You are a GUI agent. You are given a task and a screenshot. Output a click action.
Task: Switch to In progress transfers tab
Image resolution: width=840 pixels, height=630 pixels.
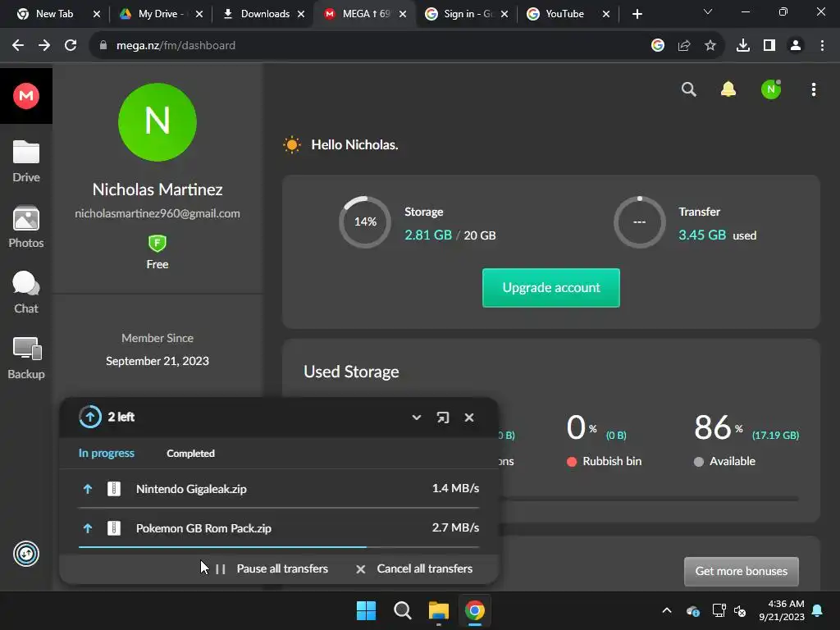pos(106,453)
